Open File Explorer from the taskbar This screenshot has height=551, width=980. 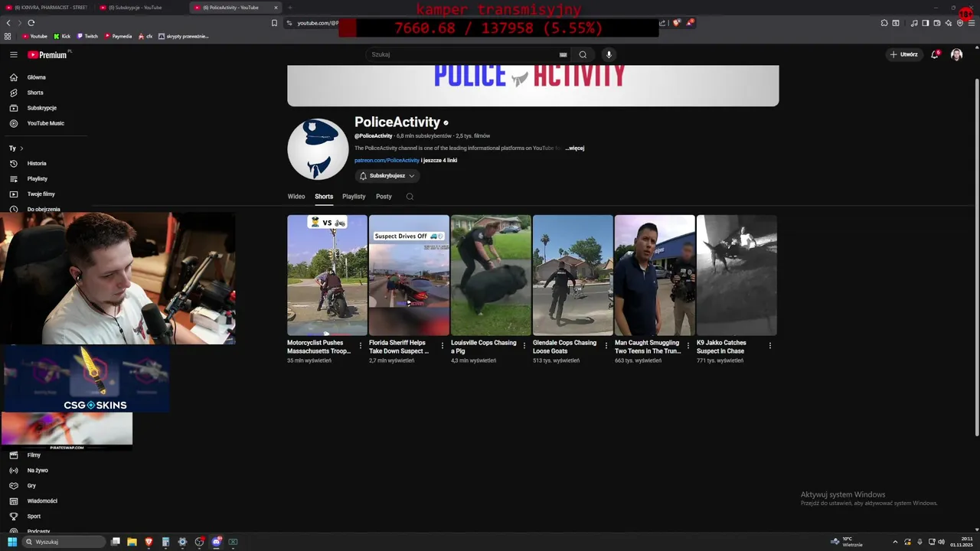point(132,542)
